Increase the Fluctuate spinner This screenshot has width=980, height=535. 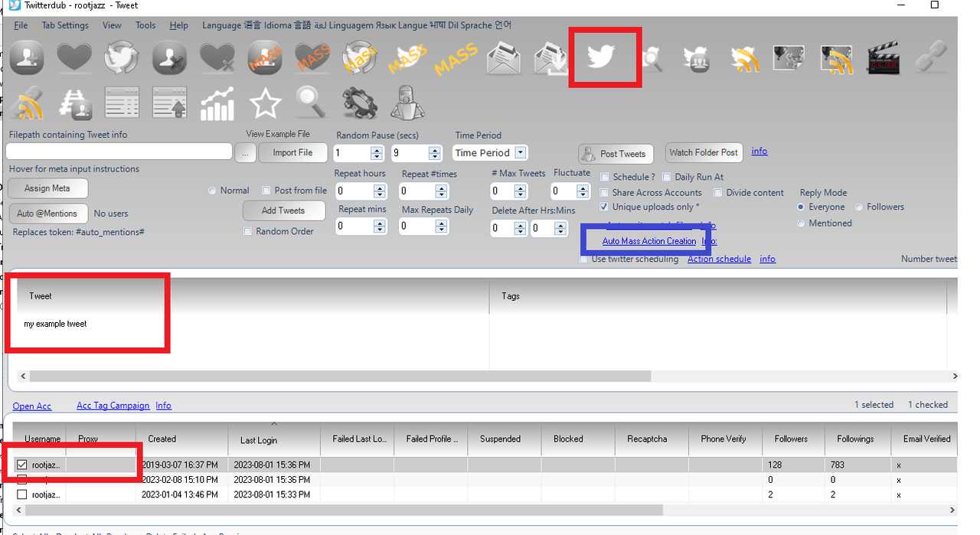click(583, 188)
